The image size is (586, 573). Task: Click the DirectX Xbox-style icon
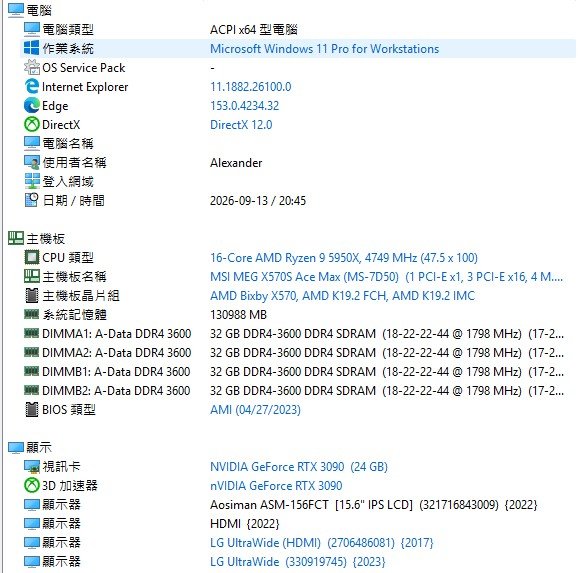31,124
